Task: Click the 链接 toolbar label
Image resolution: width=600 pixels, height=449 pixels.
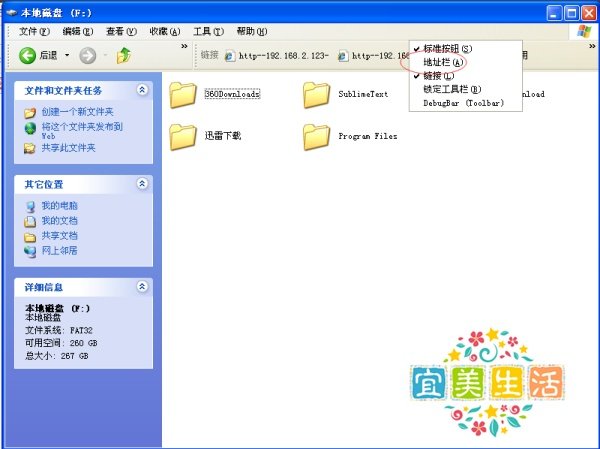Action: pos(209,55)
